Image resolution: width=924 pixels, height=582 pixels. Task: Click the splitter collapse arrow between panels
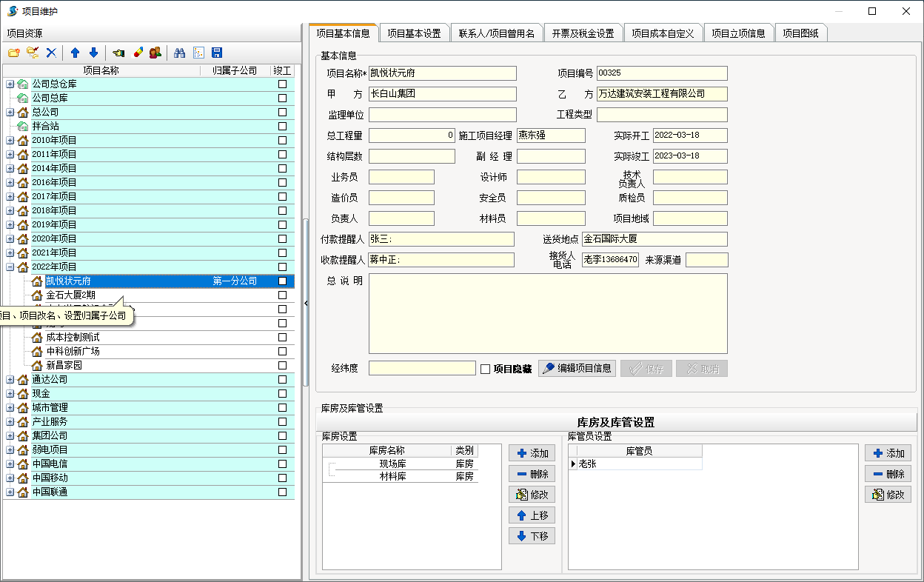[306, 303]
